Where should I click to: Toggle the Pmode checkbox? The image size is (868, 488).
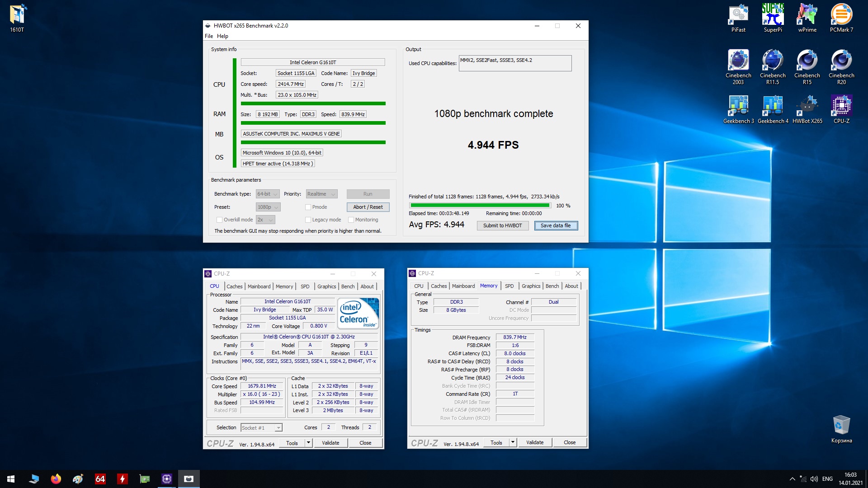click(308, 207)
